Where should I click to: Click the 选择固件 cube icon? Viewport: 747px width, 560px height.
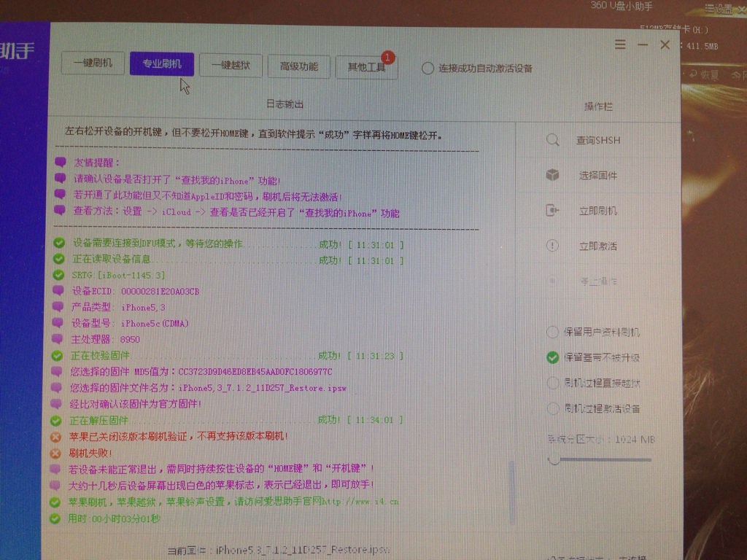point(552,175)
